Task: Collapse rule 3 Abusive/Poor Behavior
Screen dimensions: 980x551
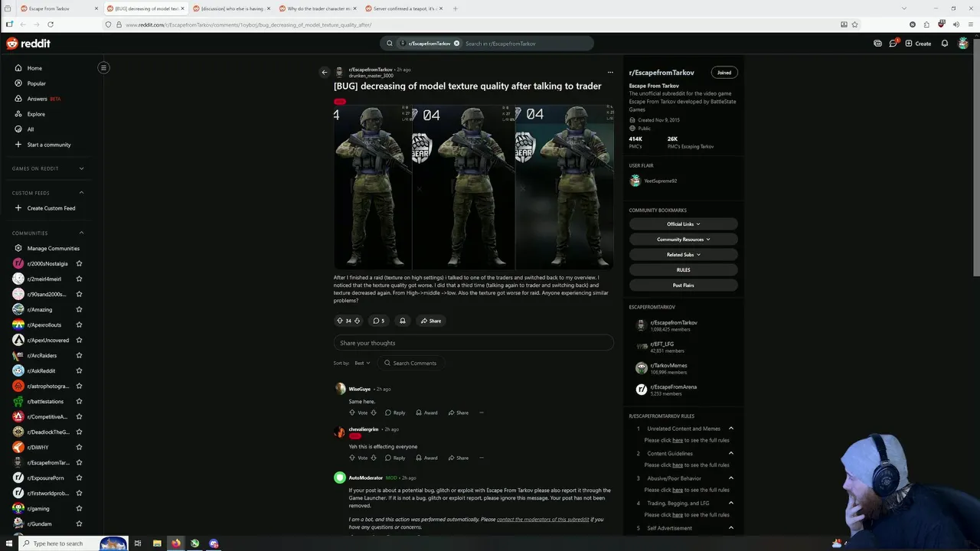Action: point(730,478)
